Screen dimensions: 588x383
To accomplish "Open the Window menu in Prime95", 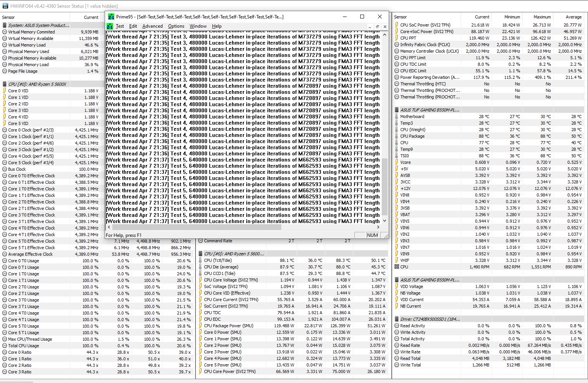I will (198, 26).
